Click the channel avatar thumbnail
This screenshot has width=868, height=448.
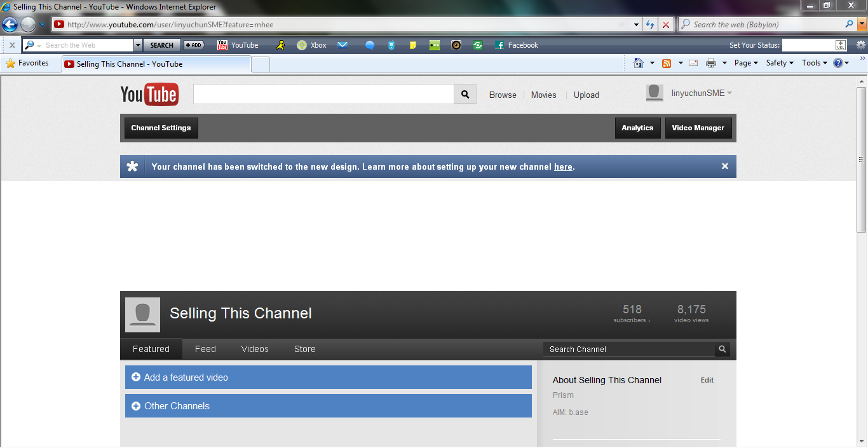[x=143, y=315]
